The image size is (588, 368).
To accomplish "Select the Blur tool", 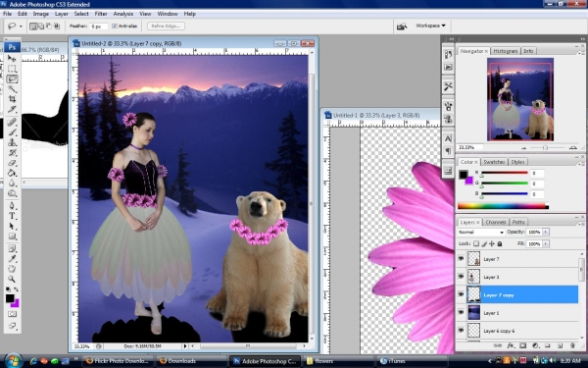I will click(x=12, y=183).
